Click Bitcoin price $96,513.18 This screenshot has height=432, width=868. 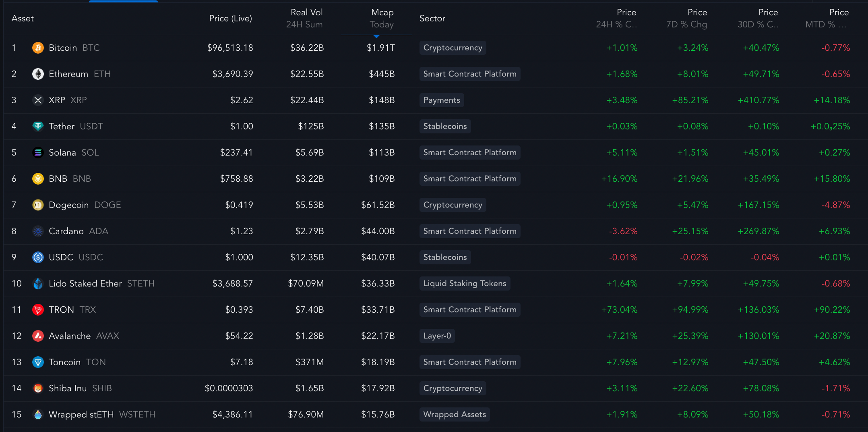pyautogui.click(x=230, y=48)
